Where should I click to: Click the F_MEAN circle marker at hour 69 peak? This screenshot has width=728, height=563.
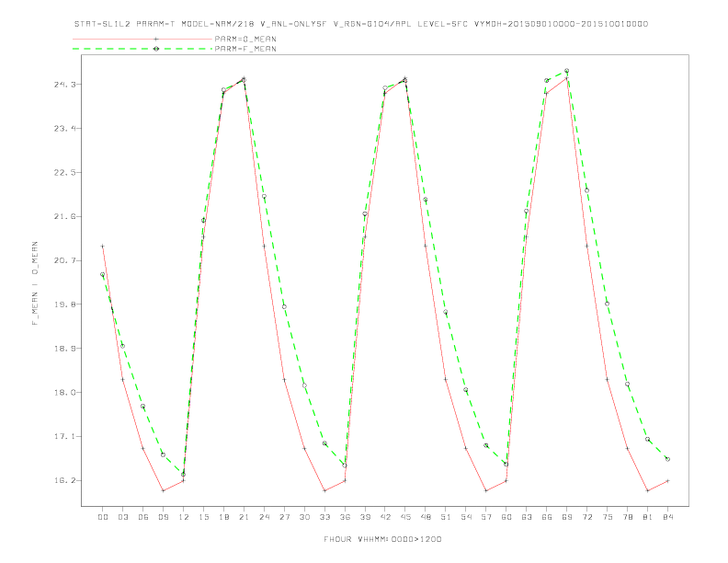pos(566,71)
